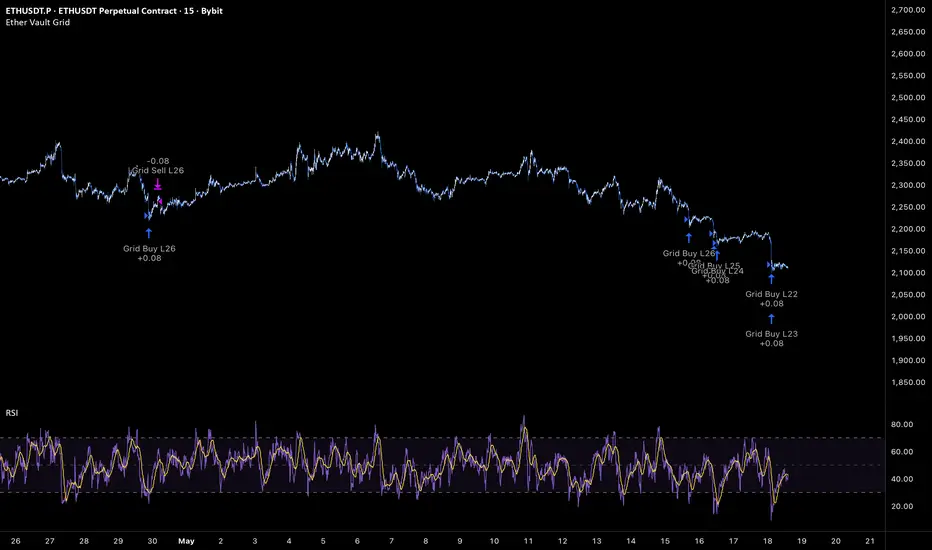Click the 80.00 RSI scale value
Image resolution: width=932 pixels, height=550 pixels.
pyautogui.click(x=902, y=425)
